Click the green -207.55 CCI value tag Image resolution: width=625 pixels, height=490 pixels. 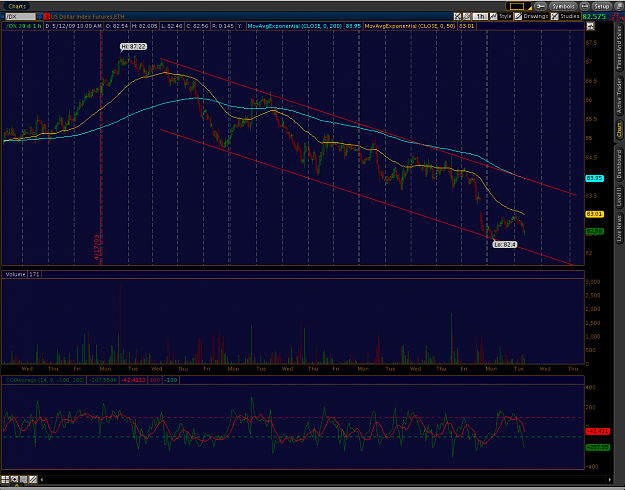[597, 447]
